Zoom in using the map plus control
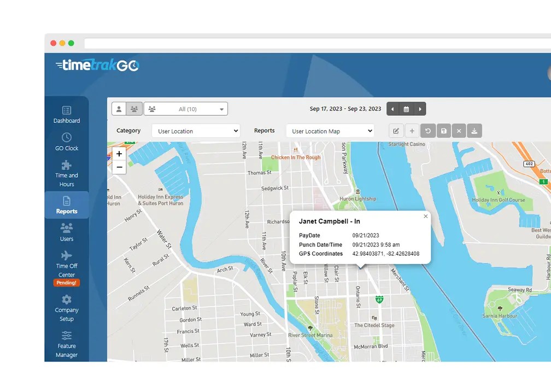 pyautogui.click(x=119, y=154)
